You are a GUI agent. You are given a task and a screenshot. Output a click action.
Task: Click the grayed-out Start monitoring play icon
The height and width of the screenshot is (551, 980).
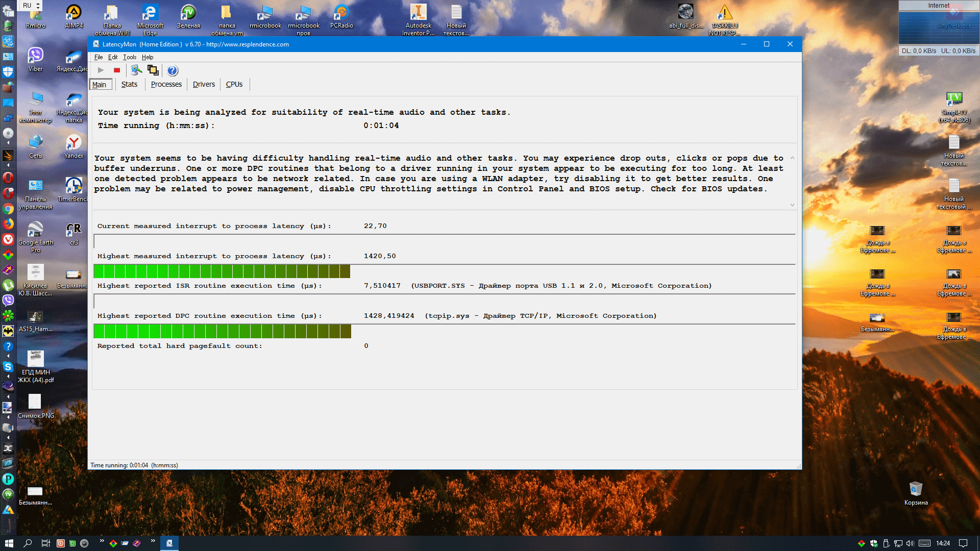tap(101, 70)
